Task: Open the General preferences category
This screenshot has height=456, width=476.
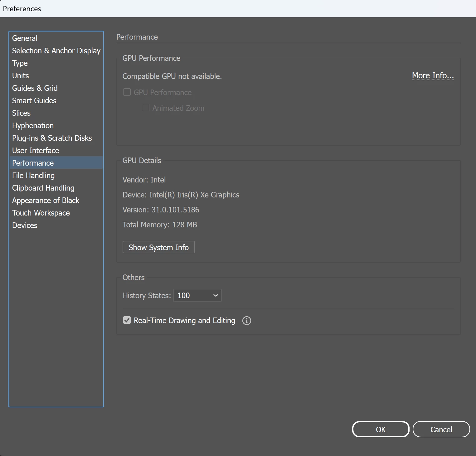Action: point(56,38)
